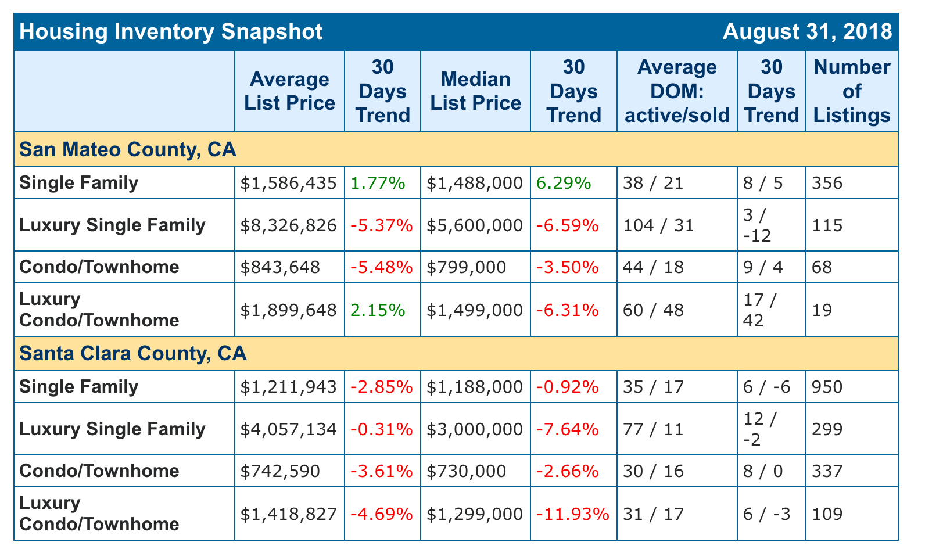The height and width of the screenshot is (560, 925).
Task: Click the $3,000,000 median list price
Action: tap(475, 429)
